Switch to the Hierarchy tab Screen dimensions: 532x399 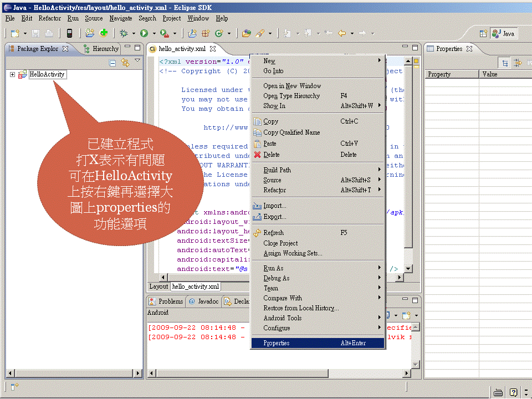pos(101,49)
